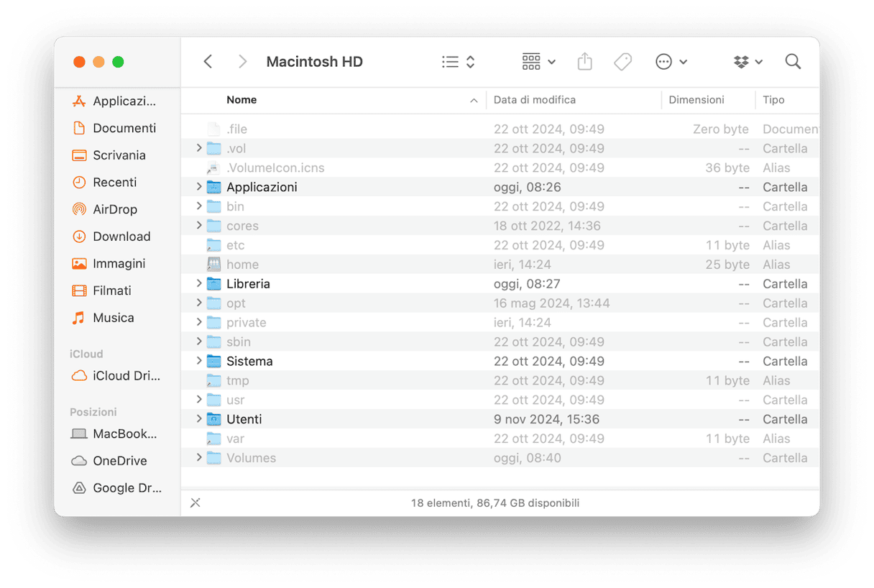Open the group-by options menu
Screen dimensions: 874x588
click(x=539, y=62)
